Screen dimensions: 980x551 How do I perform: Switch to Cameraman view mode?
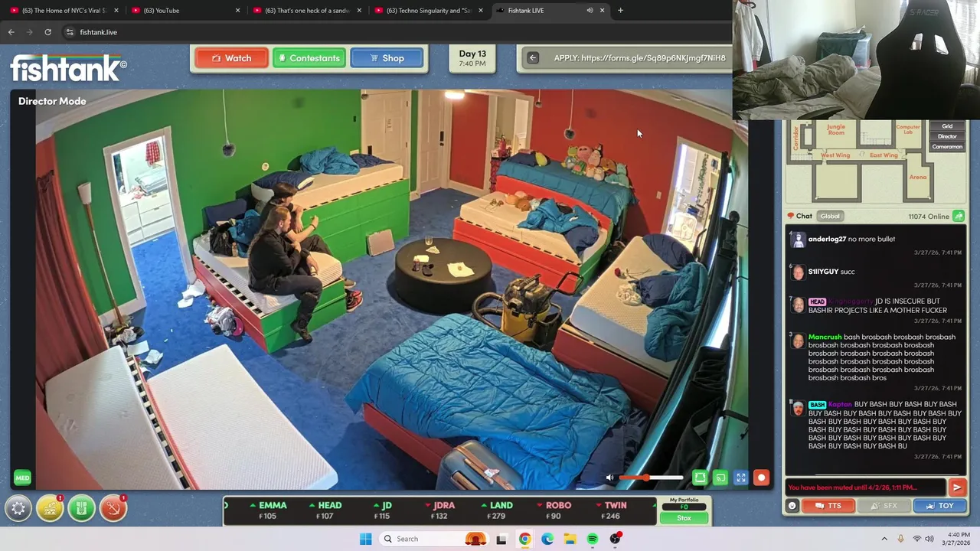click(x=947, y=146)
